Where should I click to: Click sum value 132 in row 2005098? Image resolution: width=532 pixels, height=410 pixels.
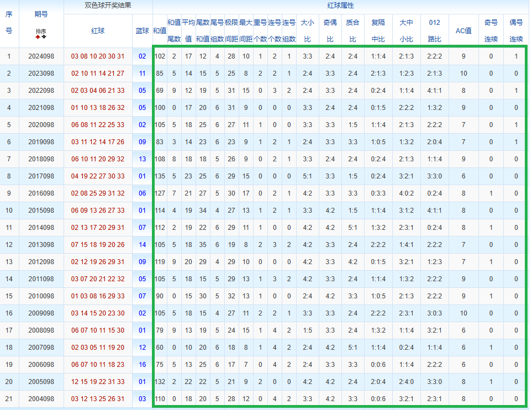click(x=160, y=382)
